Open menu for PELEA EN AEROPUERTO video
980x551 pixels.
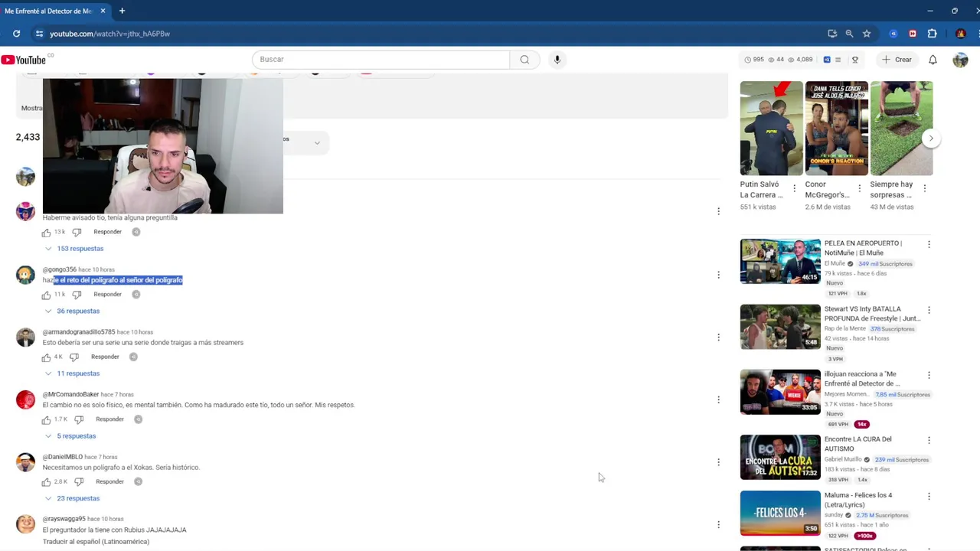[x=929, y=245]
